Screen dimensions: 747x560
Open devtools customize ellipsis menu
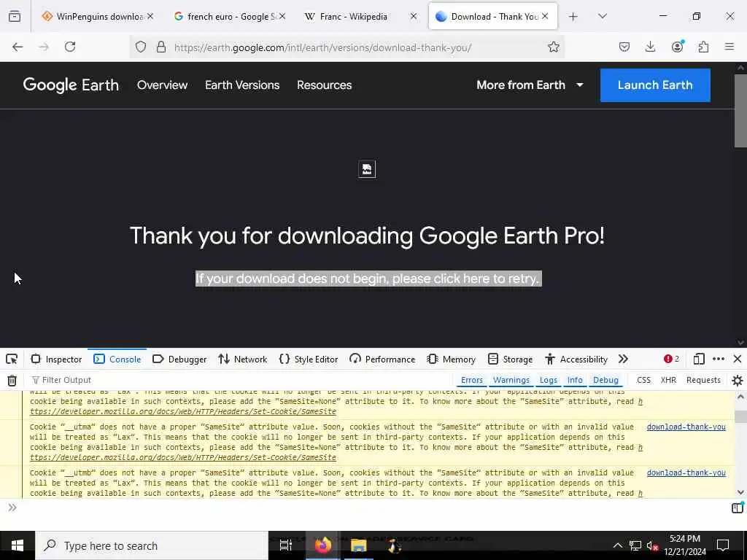tap(719, 359)
